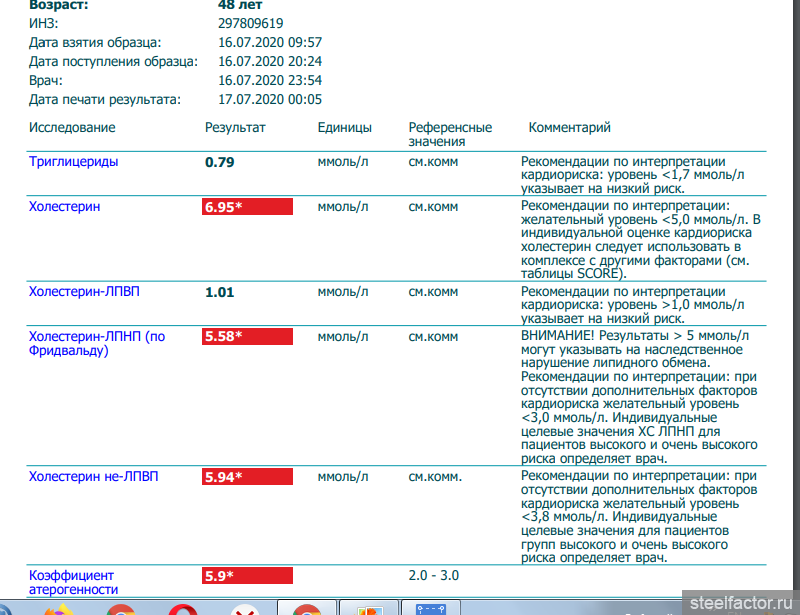Click the reference range 2.0 - 3.0
Image resolution: width=800 pixels, height=615 pixels.
[x=433, y=576]
